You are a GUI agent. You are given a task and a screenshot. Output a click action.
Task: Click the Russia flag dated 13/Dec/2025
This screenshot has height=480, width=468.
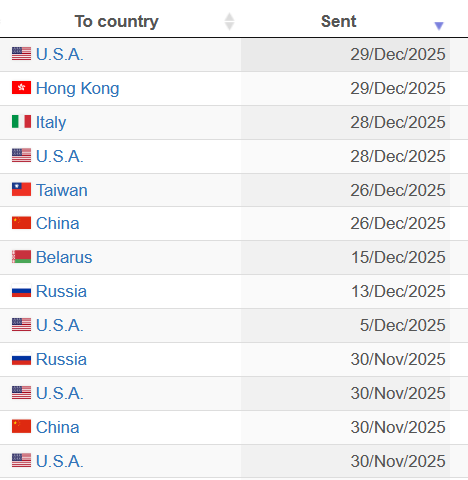(x=21, y=291)
